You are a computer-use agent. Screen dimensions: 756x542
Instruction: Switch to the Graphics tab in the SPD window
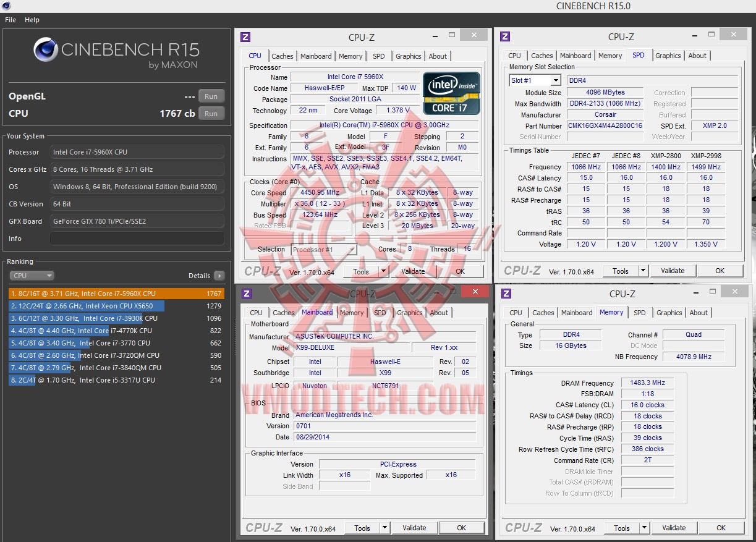tap(668, 55)
